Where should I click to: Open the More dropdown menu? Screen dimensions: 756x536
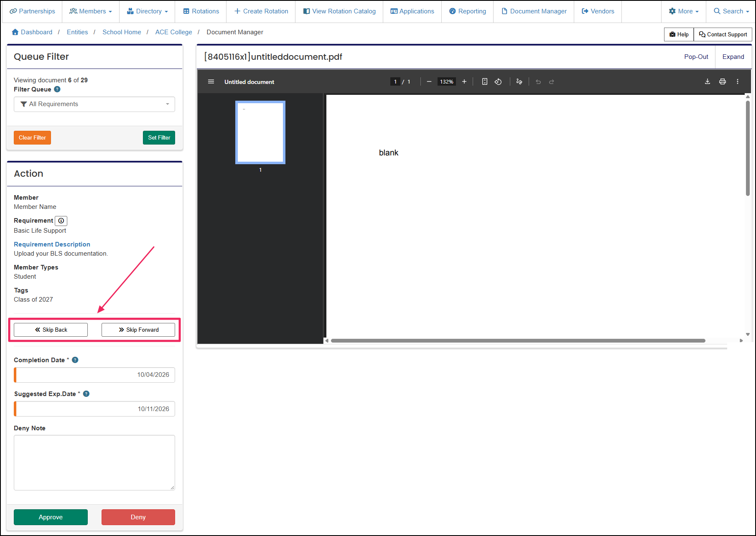(x=684, y=11)
